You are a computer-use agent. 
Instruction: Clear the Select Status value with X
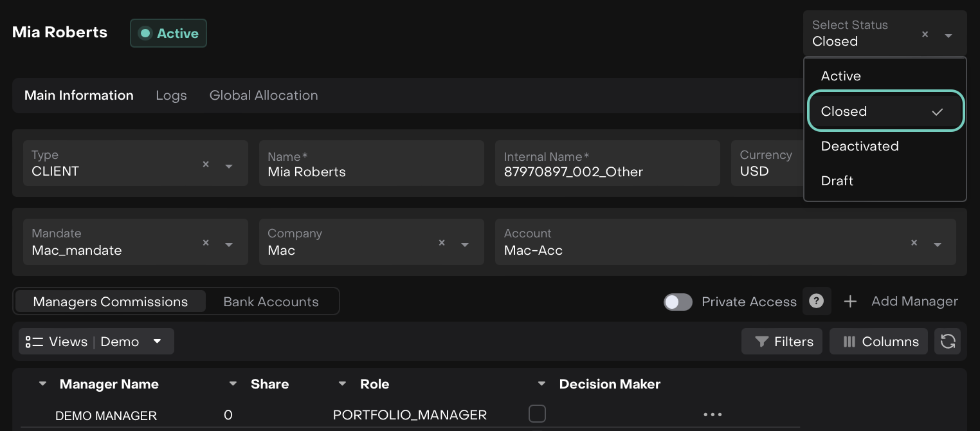point(925,35)
